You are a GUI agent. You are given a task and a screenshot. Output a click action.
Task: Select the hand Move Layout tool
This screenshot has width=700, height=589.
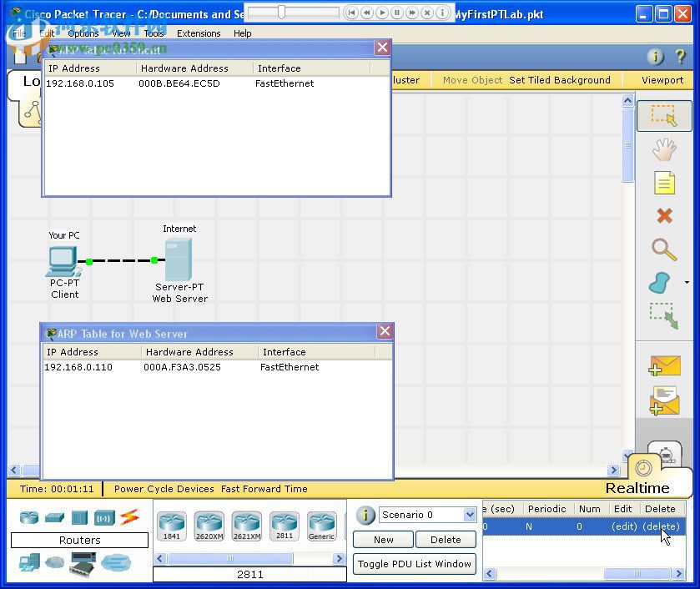coord(663,149)
